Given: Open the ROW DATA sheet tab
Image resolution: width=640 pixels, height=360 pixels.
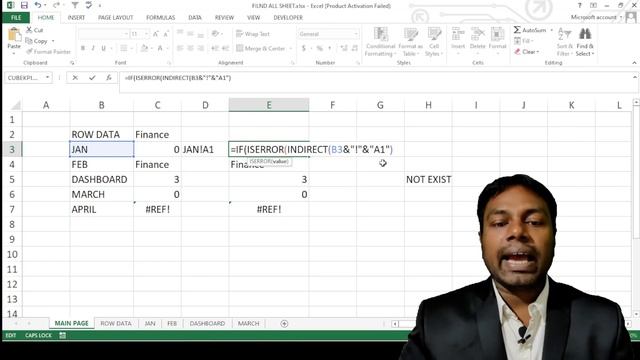Looking at the screenshot, I should point(116,323).
